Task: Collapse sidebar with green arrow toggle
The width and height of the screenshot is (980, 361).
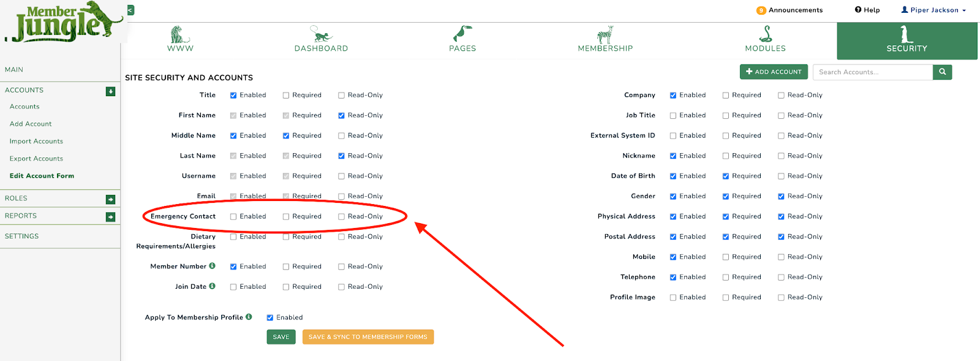Action: point(130,10)
